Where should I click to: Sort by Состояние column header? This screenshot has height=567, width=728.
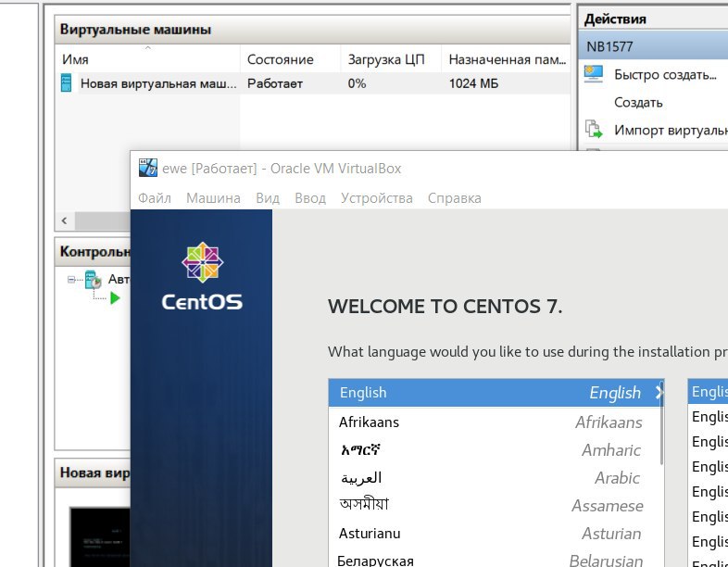coord(290,59)
